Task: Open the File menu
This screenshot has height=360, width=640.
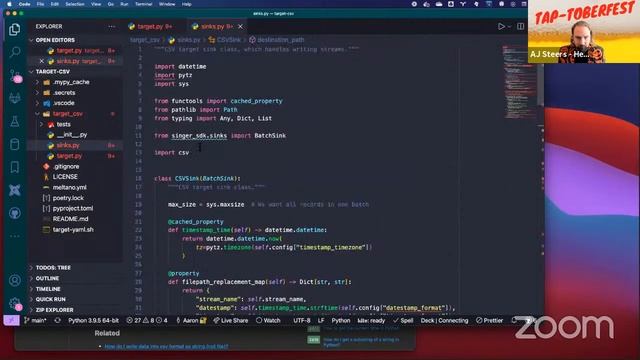Action: pos(40,4)
